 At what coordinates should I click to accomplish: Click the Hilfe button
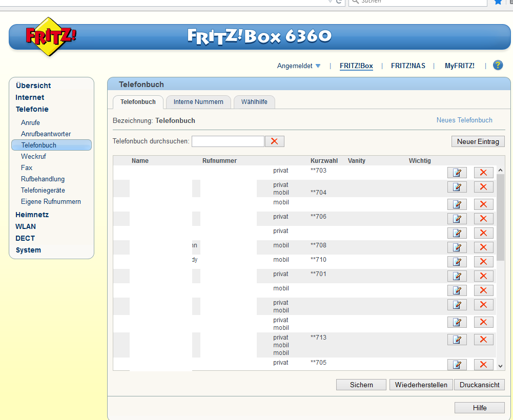point(480,408)
